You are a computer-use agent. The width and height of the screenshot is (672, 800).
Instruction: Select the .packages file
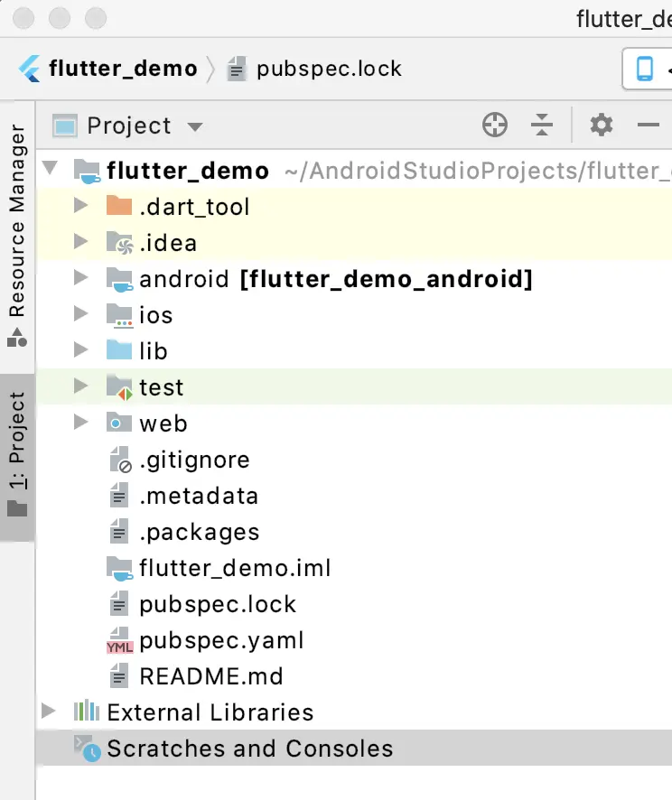[200, 532]
